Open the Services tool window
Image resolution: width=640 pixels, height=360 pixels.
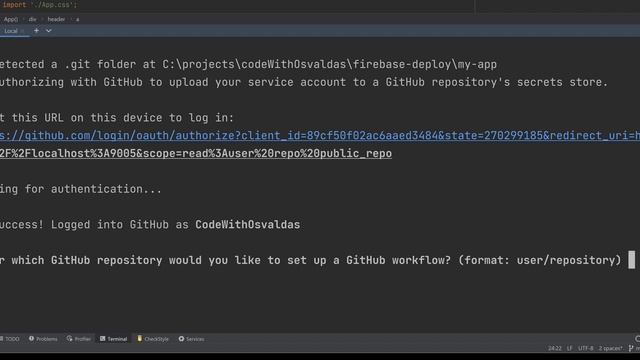click(191, 339)
